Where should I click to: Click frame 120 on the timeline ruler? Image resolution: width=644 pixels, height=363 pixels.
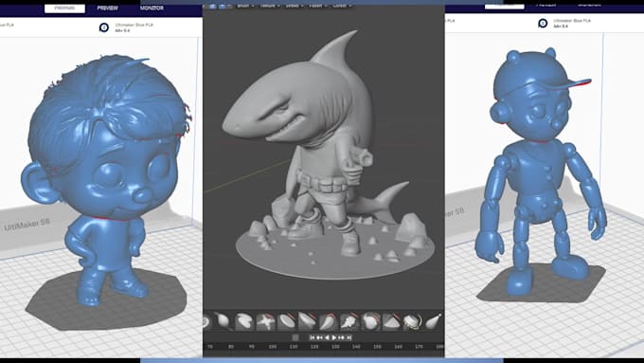pyautogui.click(x=314, y=347)
